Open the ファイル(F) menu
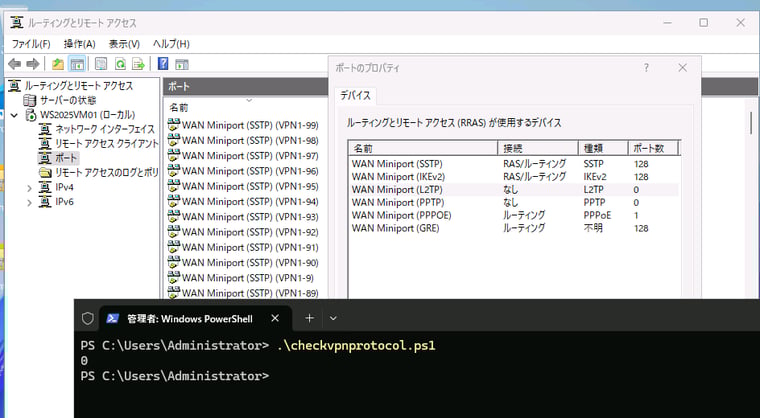 [31, 44]
